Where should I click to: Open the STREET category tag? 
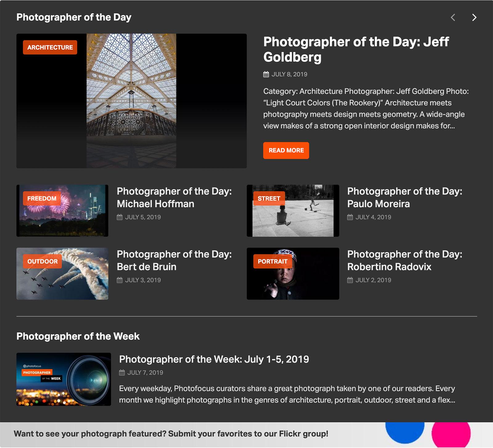click(x=269, y=199)
